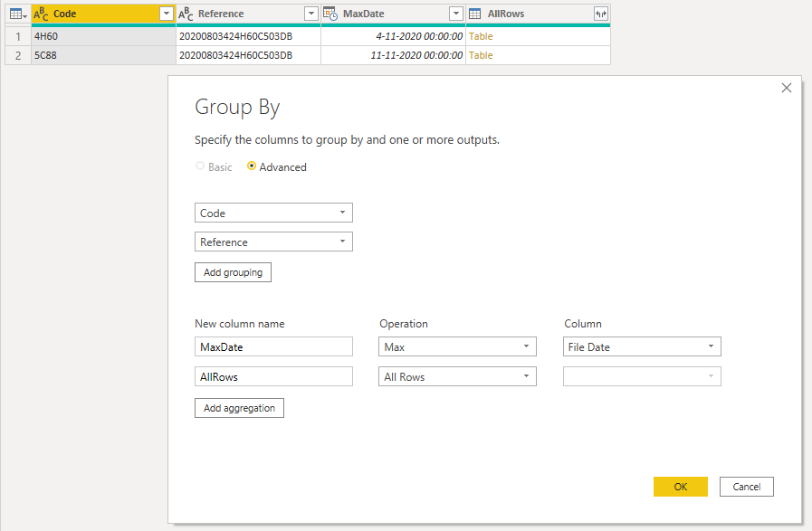
Task: Click the table type icon on AllRows column
Action: 475,14
